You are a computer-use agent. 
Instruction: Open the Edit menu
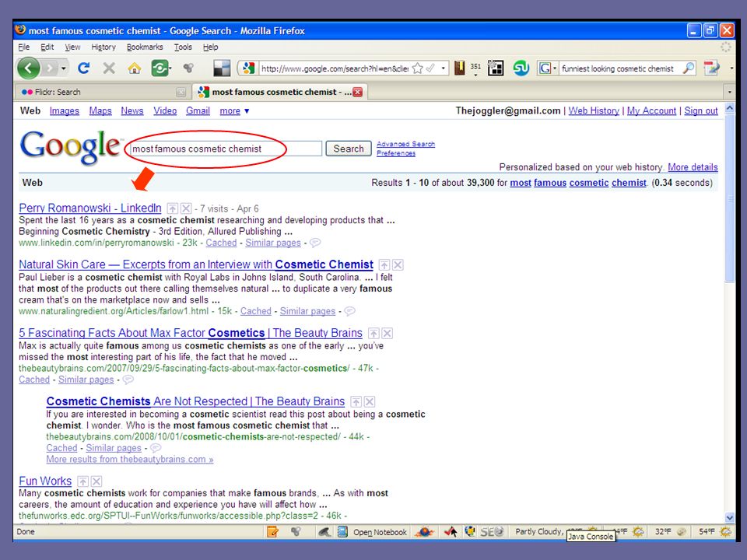point(47,47)
